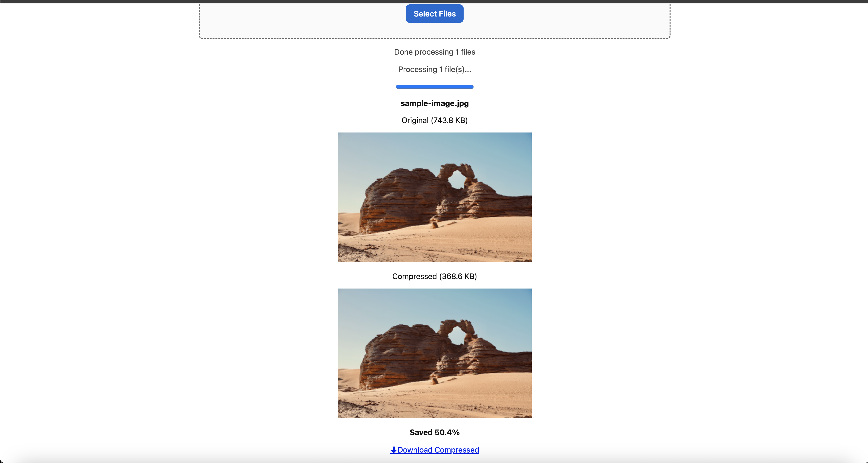Click the Done processing 1 files status
Image resolution: width=868 pixels, height=463 pixels.
click(434, 52)
